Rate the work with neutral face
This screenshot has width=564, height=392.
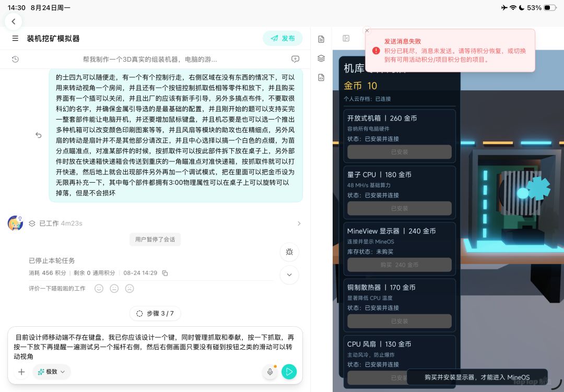pyautogui.click(x=114, y=289)
